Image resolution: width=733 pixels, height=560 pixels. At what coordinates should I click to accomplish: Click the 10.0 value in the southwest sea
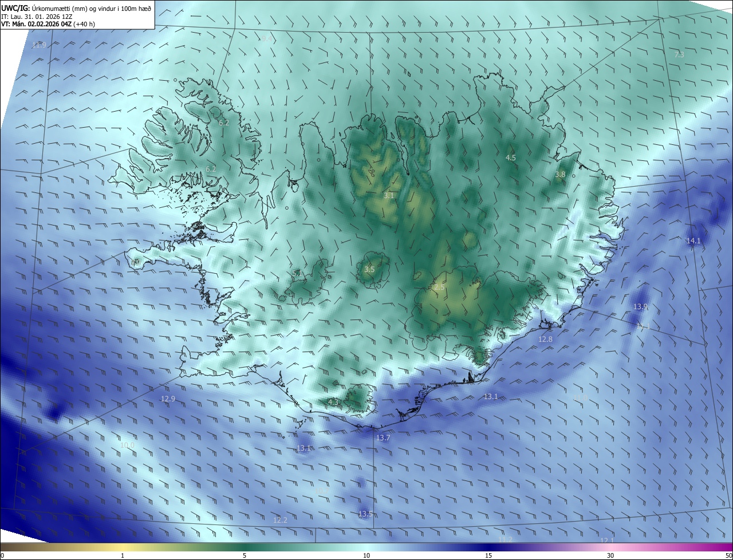[x=127, y=445]
